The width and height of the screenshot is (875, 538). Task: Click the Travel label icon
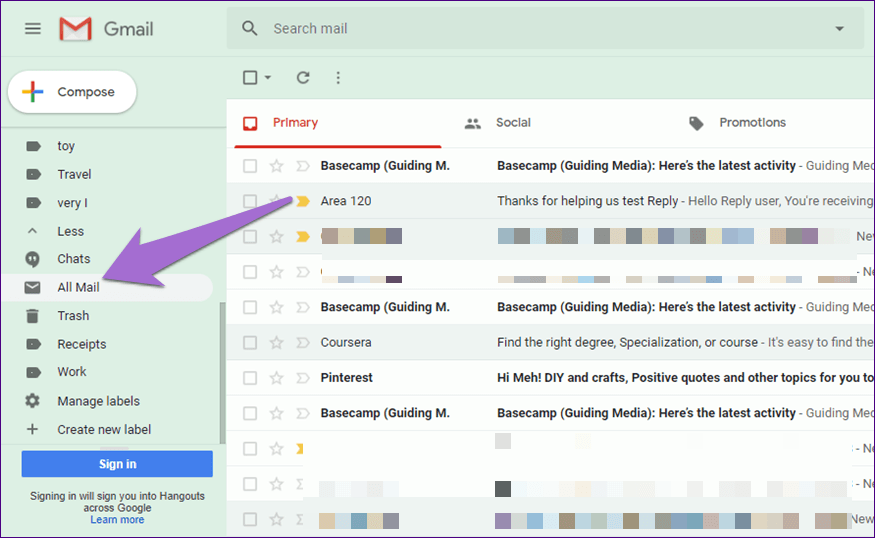click(33, 174)
